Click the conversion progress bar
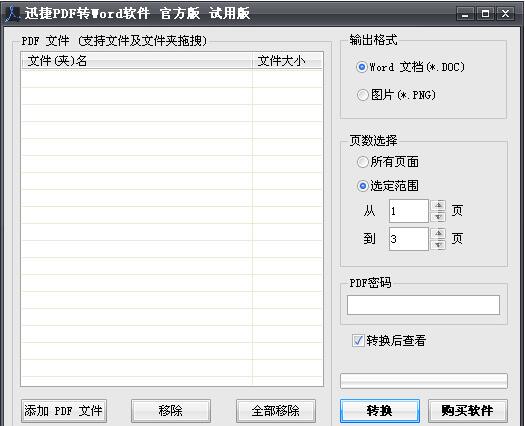525x426 pixels. click(424, 381)
